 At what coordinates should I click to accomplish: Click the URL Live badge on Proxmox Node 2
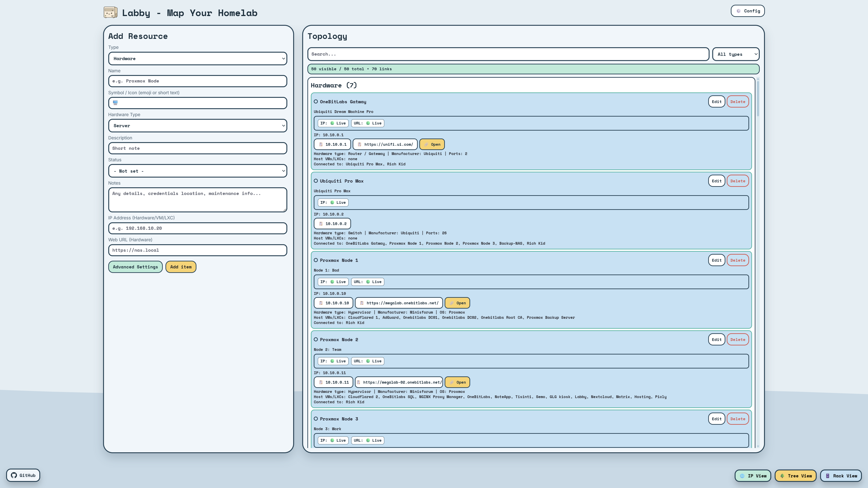coord(368,361)
